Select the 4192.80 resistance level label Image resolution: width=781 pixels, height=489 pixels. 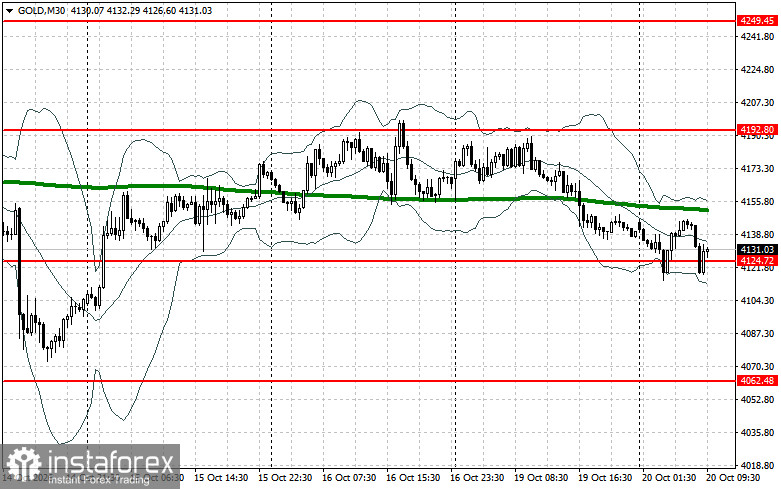[757, 130]
